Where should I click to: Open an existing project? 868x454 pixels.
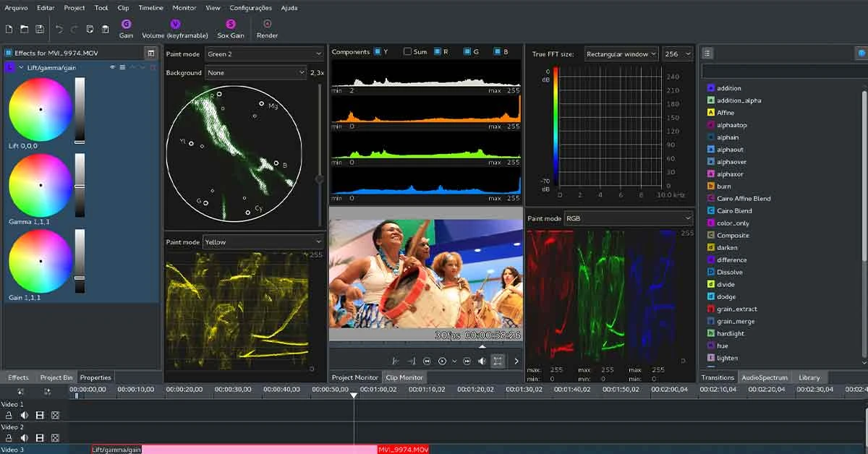pyautogui.click(x=24, y=29)
